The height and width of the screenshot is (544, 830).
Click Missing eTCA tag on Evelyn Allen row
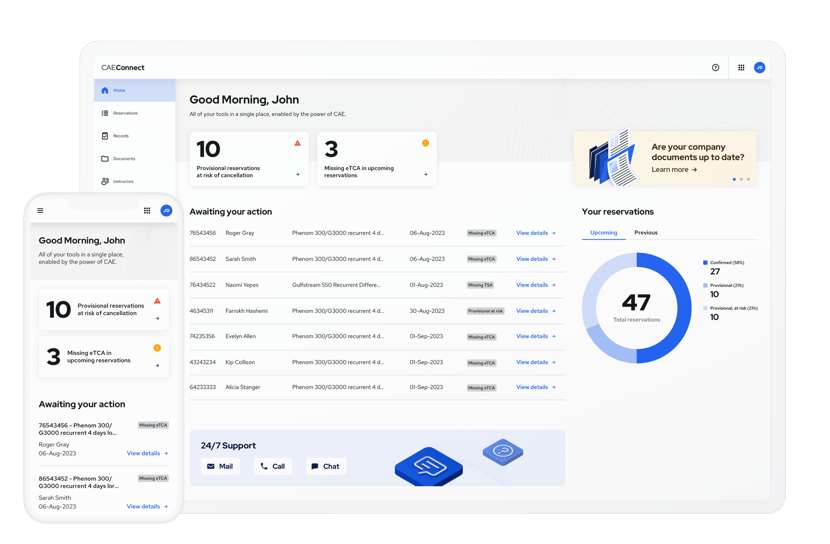481,337
